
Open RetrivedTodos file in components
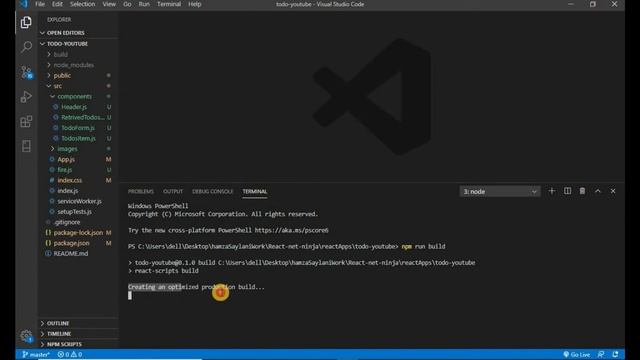[83, 117]
